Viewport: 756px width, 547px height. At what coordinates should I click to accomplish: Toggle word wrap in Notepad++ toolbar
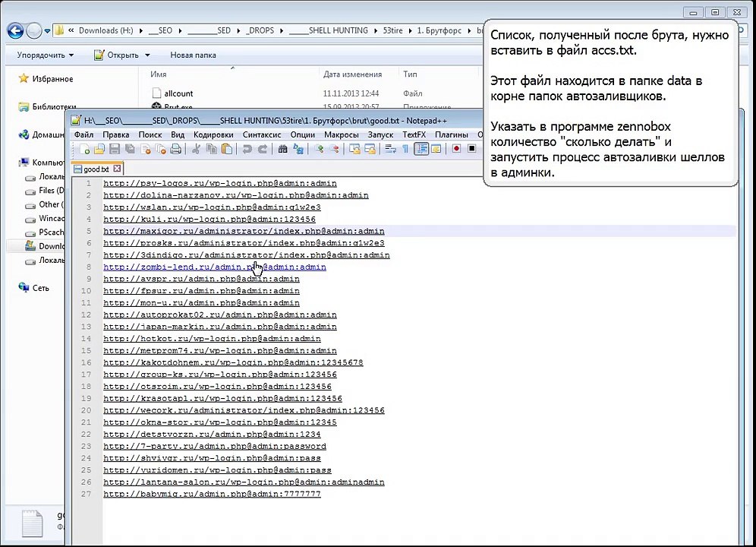pyautogui.click(x=390, y=149)
